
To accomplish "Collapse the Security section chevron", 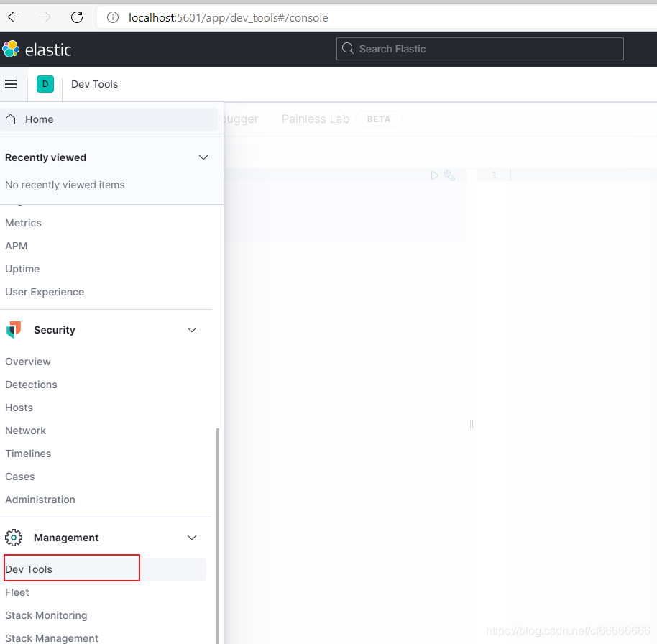I will click(192, 330).
